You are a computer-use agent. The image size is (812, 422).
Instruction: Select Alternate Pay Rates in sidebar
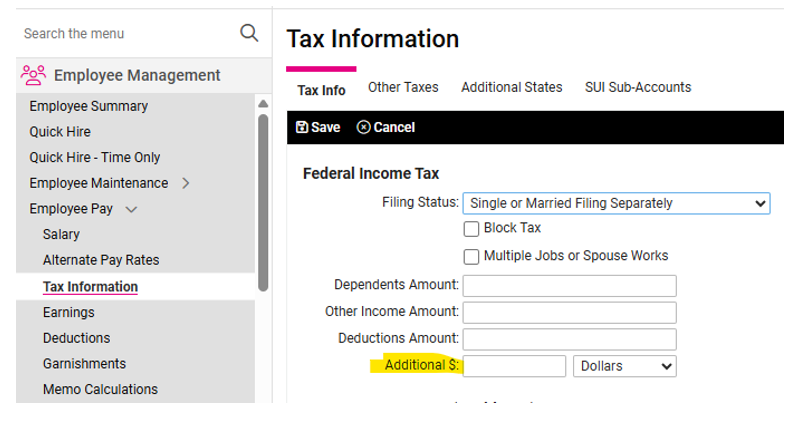click(100, 260)
